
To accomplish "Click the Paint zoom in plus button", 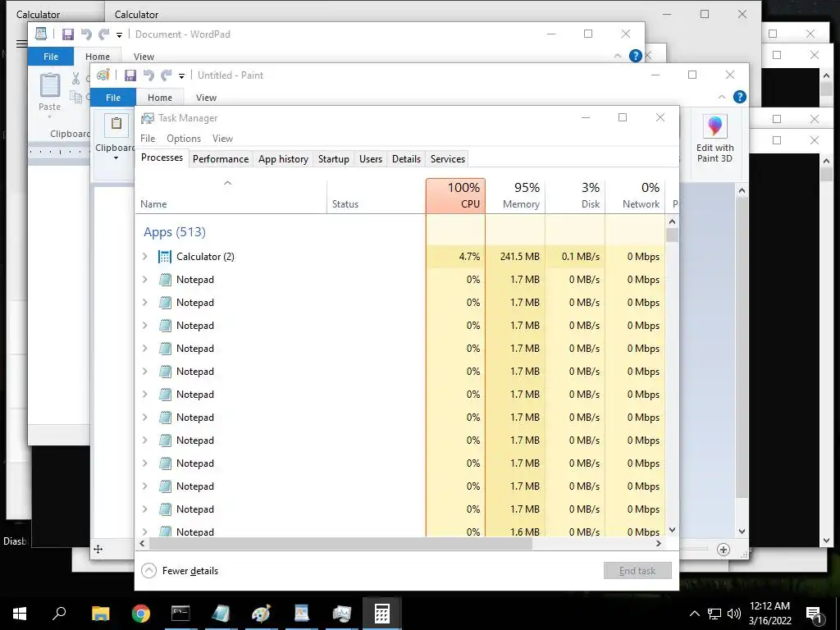I will [724, 550].
